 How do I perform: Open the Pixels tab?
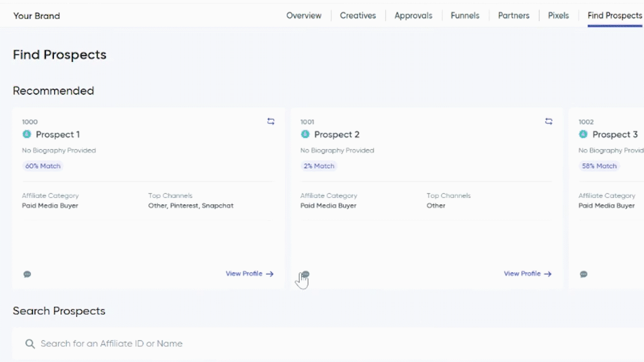(558, 16)
